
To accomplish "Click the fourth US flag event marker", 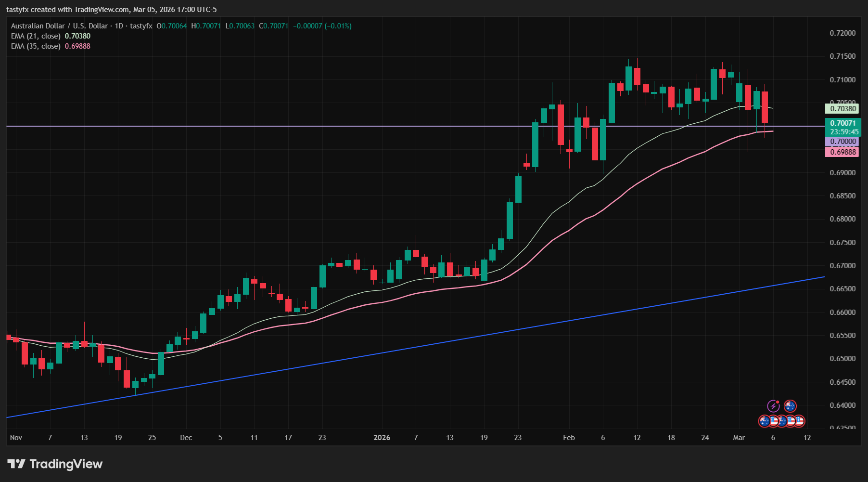I will 791,420.
